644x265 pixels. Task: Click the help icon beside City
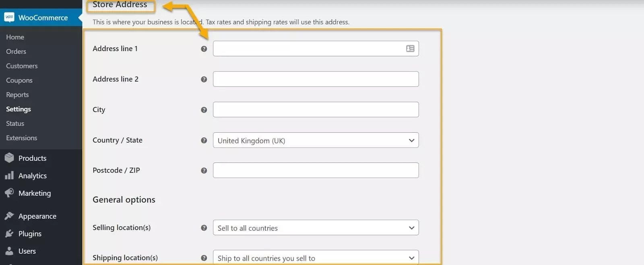tap(204, 109)
